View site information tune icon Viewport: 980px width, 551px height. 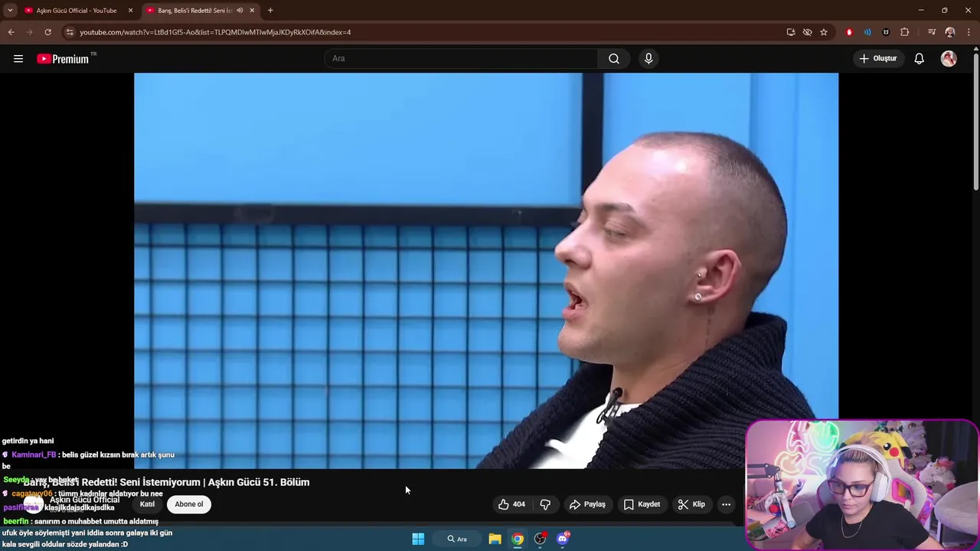(70, 32)
